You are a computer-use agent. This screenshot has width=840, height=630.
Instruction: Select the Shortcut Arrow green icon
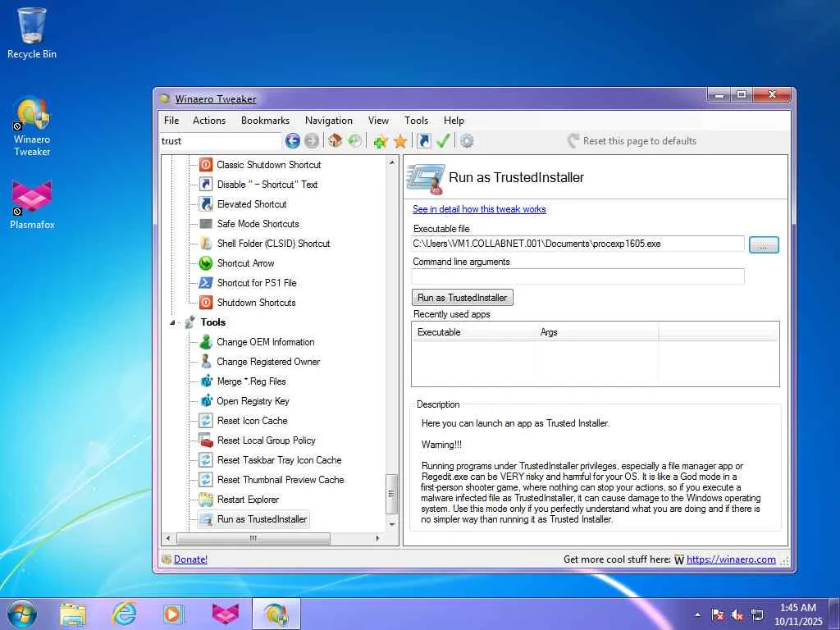tap(206, 263)
